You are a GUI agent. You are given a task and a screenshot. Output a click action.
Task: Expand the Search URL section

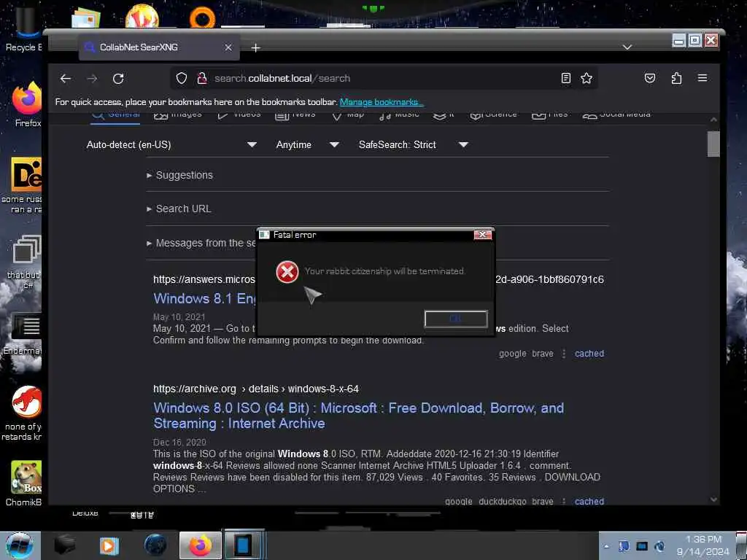pos(179,209)
